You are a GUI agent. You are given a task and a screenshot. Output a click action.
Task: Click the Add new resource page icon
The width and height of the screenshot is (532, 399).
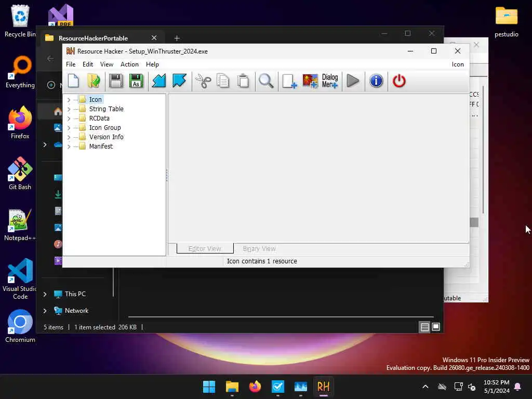(289, 81)
